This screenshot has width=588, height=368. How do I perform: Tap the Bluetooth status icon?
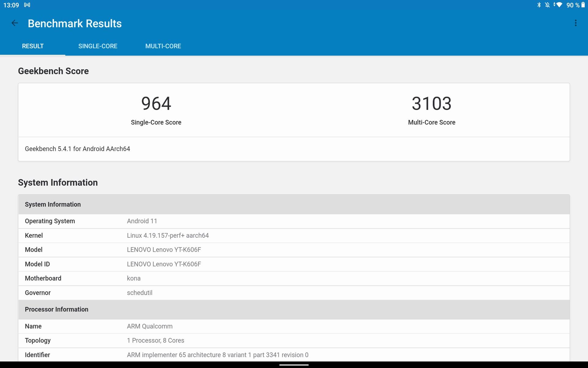pyautogui.click(x=539, y=5)
